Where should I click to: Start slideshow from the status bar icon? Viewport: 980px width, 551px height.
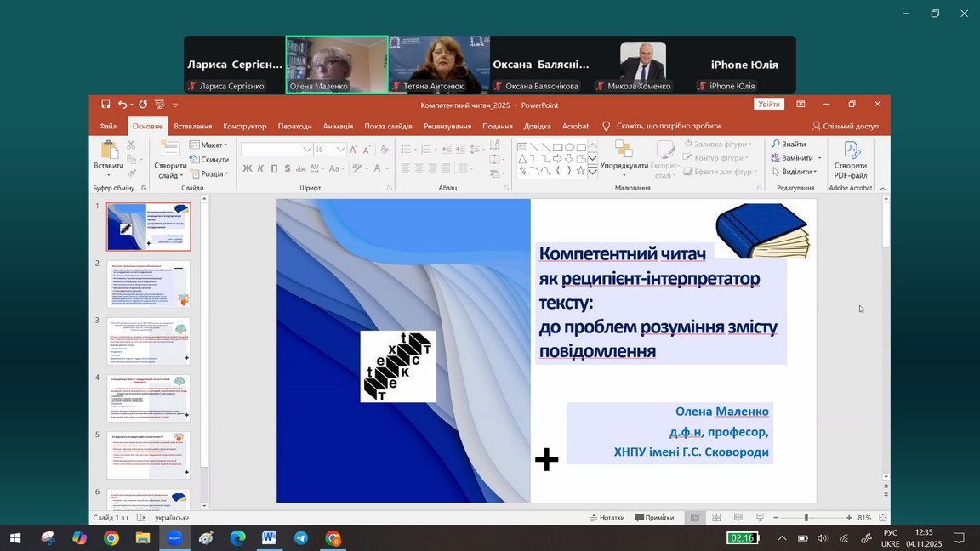[760, 518]
